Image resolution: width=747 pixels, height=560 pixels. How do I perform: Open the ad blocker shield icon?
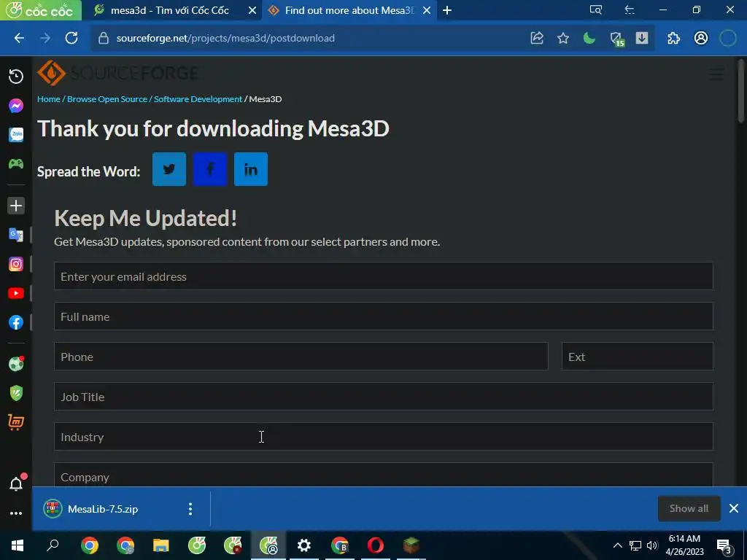pos(616,39)
